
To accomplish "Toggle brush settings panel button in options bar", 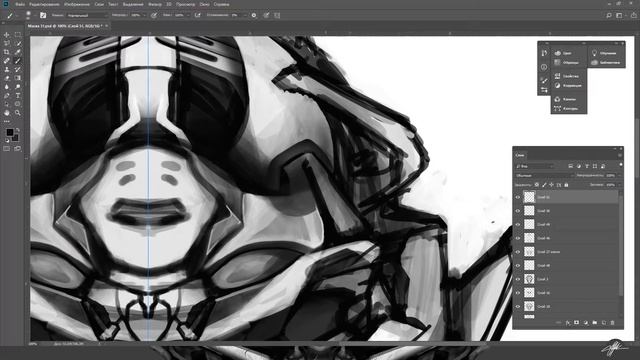I will [43, 15].
